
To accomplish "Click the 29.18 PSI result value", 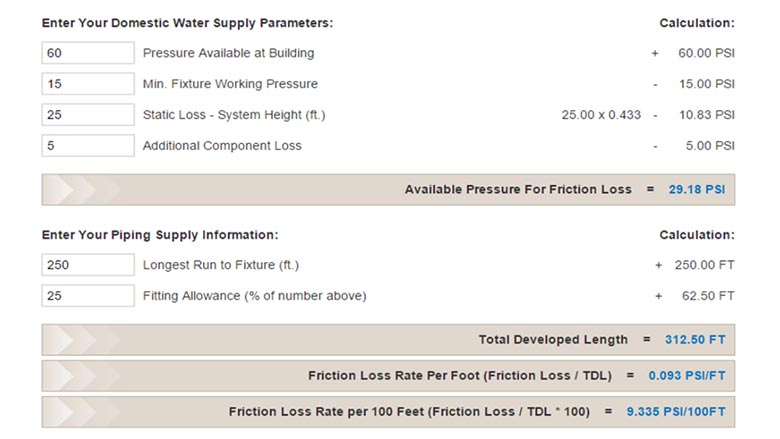I will (x=696, y=189).
